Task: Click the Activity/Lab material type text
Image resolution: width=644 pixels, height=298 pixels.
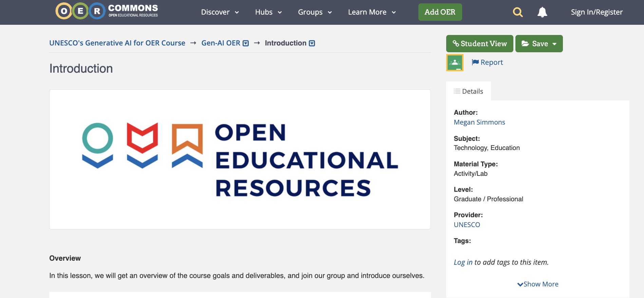Action: pyautogui.click(x=471, y=174)
